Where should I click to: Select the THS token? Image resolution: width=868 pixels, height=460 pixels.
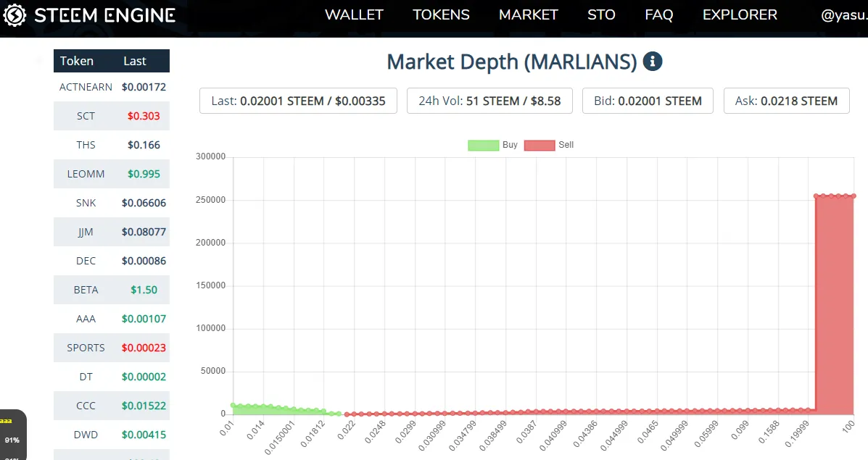pos(111,145)
